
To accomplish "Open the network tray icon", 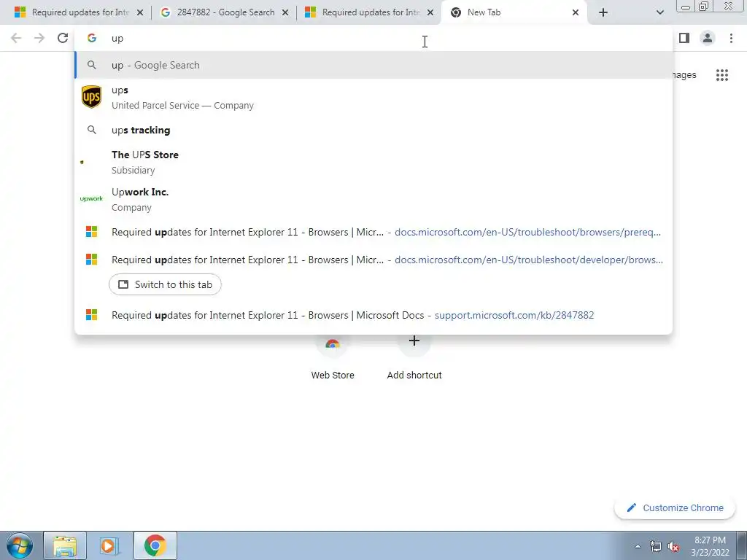I will pyautogui.click(x=656, y=546).
